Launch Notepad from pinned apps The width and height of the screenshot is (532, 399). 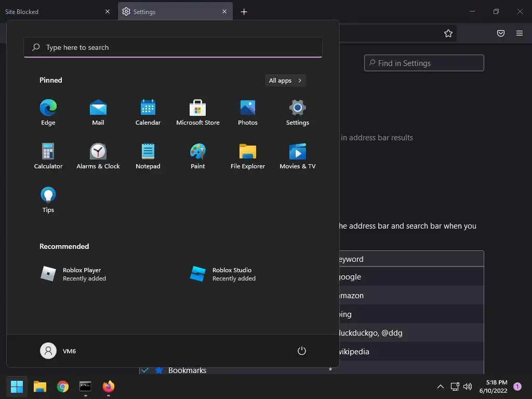point(148,156)
